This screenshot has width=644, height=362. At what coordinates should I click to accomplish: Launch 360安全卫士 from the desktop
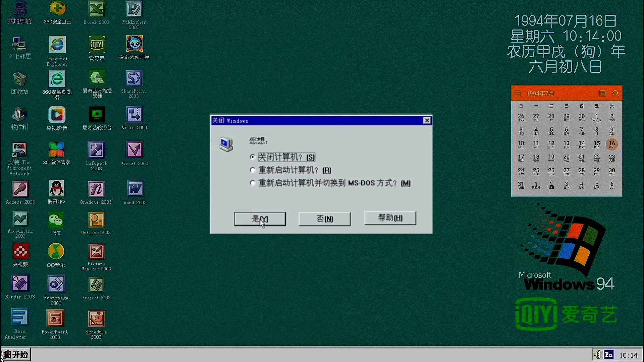[57, 13]
